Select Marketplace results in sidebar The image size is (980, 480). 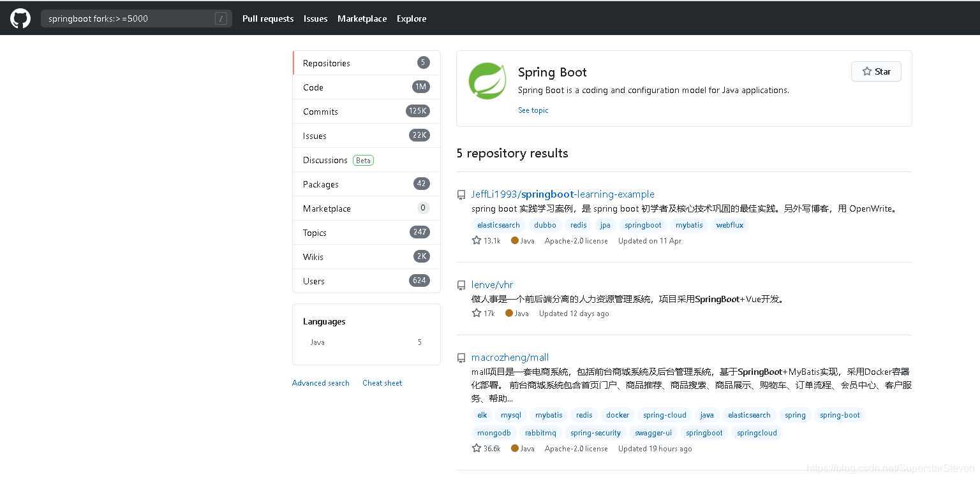pyautogui.click(x=366, y=208)
